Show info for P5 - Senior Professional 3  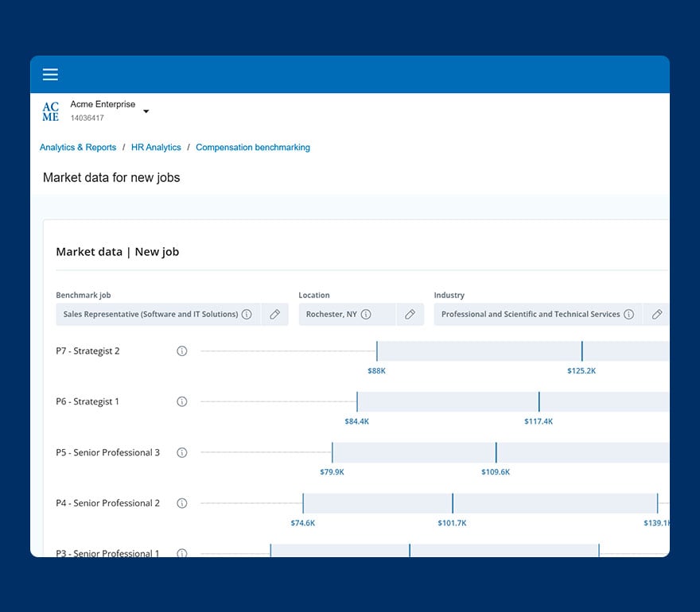click(x=181, y=452)
